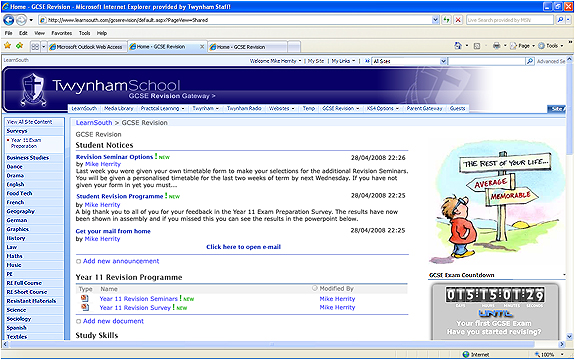
Task: Click the zoom level magnifier icon
Action: (537, 355)
